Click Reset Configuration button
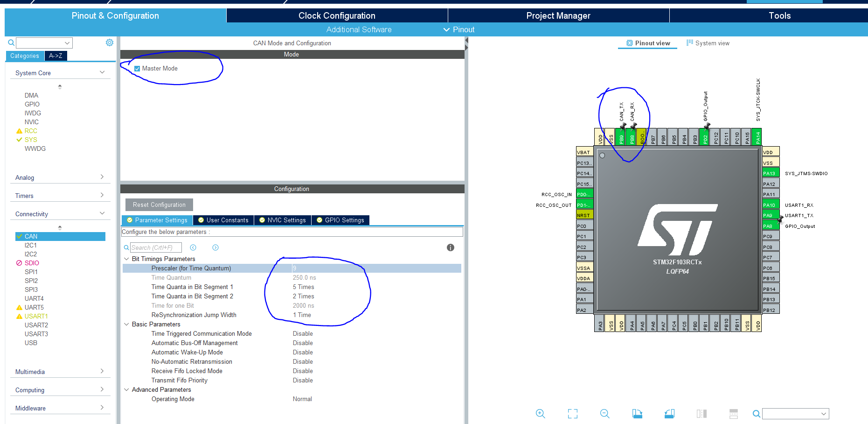 click(x=159, y=205)
